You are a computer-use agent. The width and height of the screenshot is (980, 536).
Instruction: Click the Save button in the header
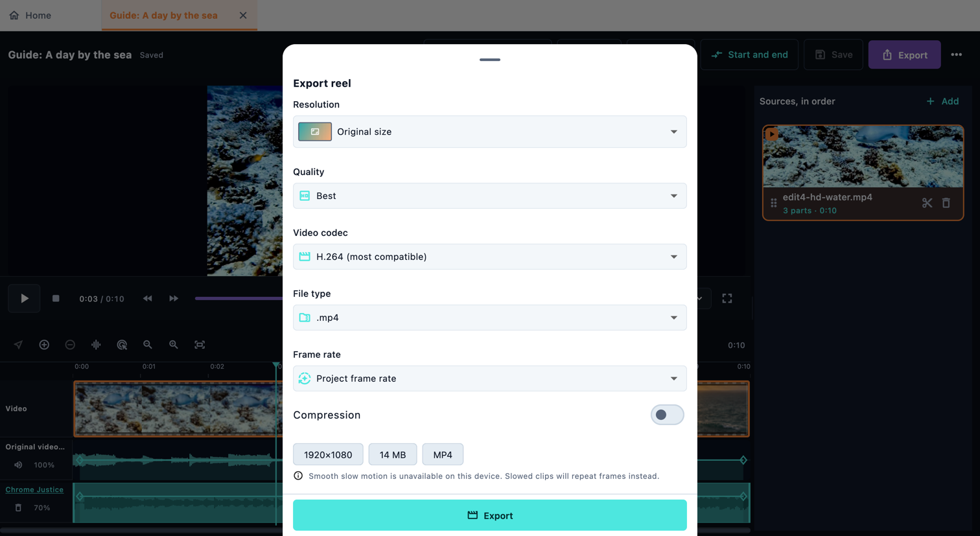[834, 55]
